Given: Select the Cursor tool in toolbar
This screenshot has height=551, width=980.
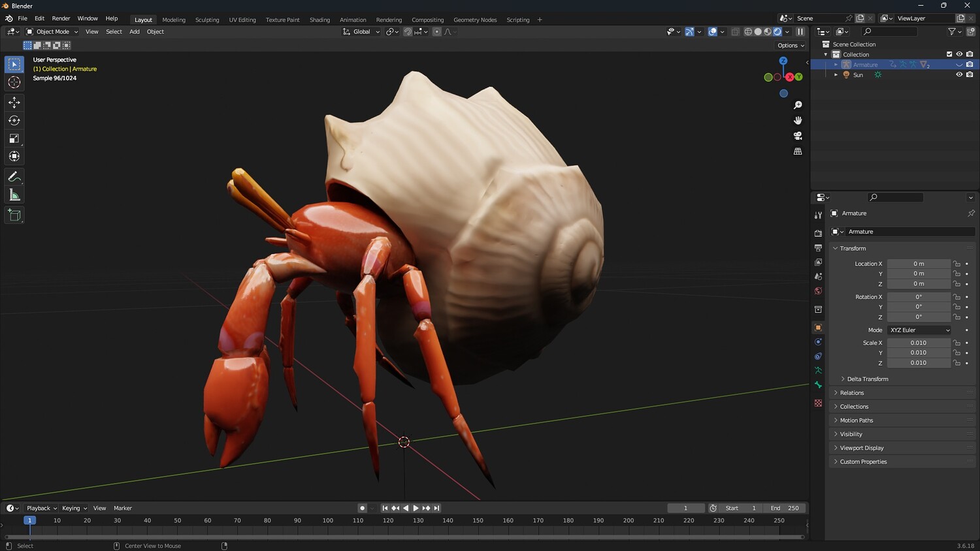Looking at the screenshot, I should pyautogui.click(x=14, y=82).
